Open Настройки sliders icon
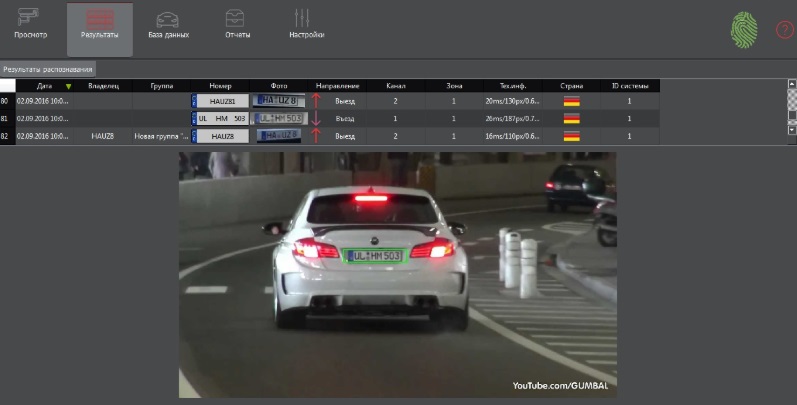The height and width of the screenshot is (405, 797). (x=306, y=24)
